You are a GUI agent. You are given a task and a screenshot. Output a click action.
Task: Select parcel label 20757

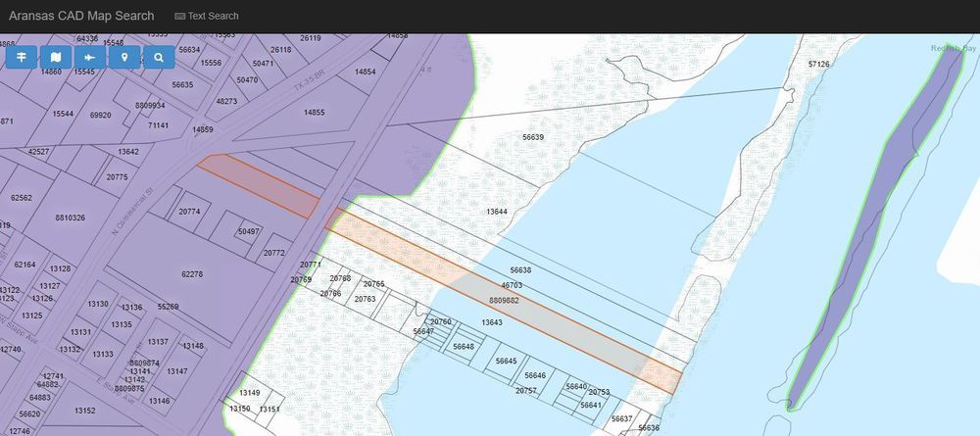(x=525, y=390)
